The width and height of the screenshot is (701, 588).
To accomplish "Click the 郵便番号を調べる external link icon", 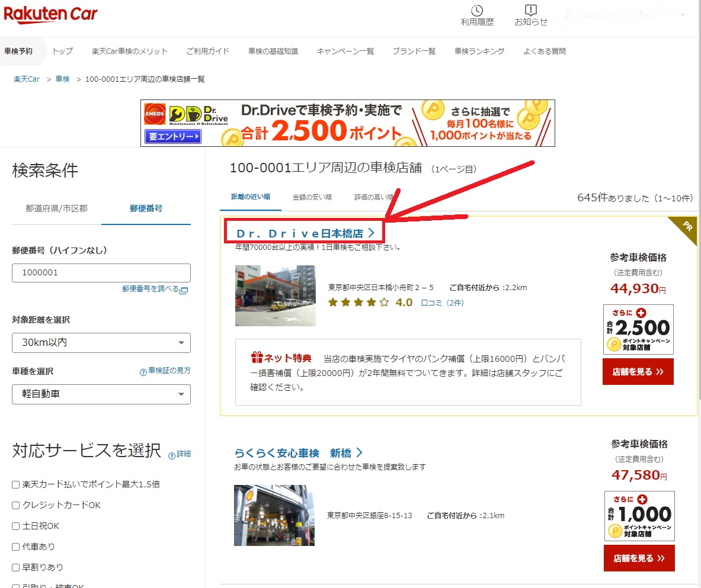I will [x=184, y=290].
